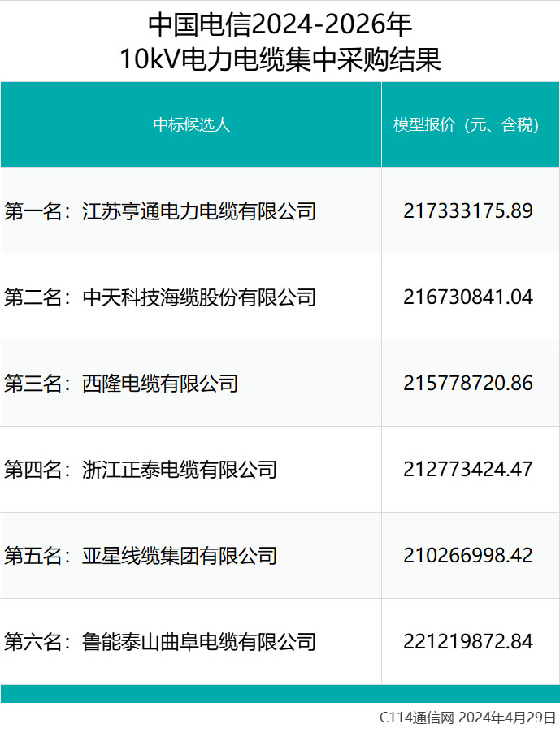This screenshot has width=560, height=733.
Task: Click the price 215778720.86
Action: click(468, 384)
